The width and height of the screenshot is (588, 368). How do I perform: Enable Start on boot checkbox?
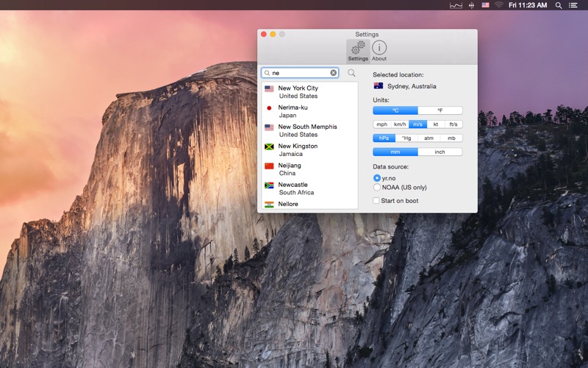(376, 200)
